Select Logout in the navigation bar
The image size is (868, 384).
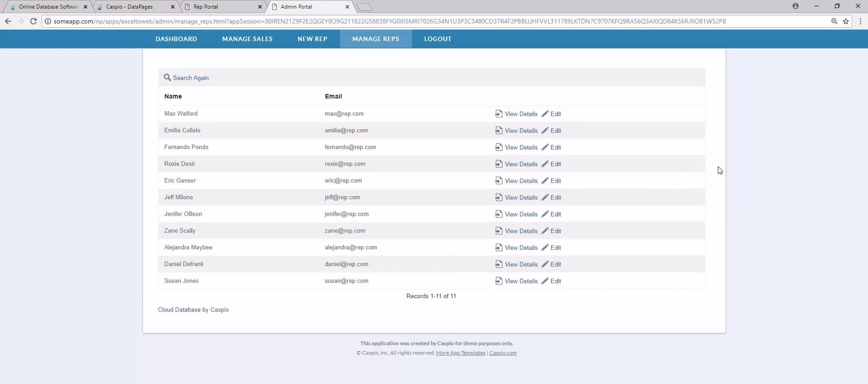pyautogui.click(x=437, y=39)
